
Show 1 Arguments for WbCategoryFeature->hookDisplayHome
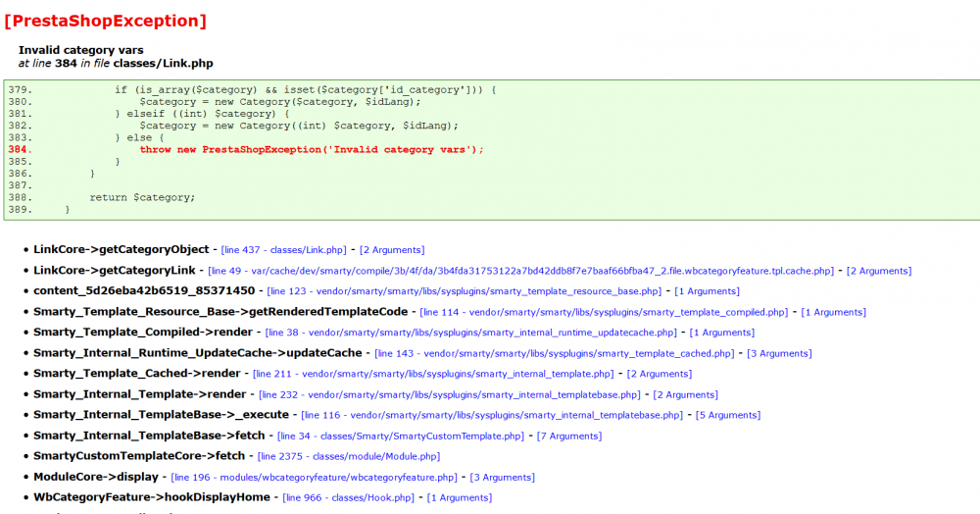[460, 497]
